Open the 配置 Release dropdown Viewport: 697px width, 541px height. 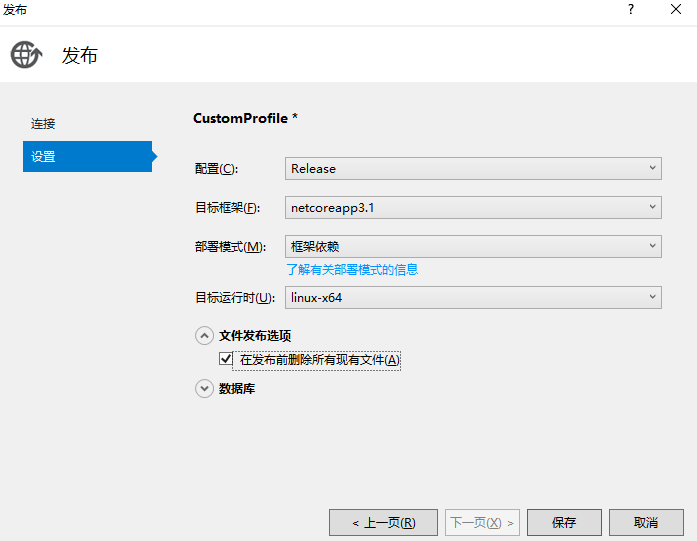[x=473, y=168]
